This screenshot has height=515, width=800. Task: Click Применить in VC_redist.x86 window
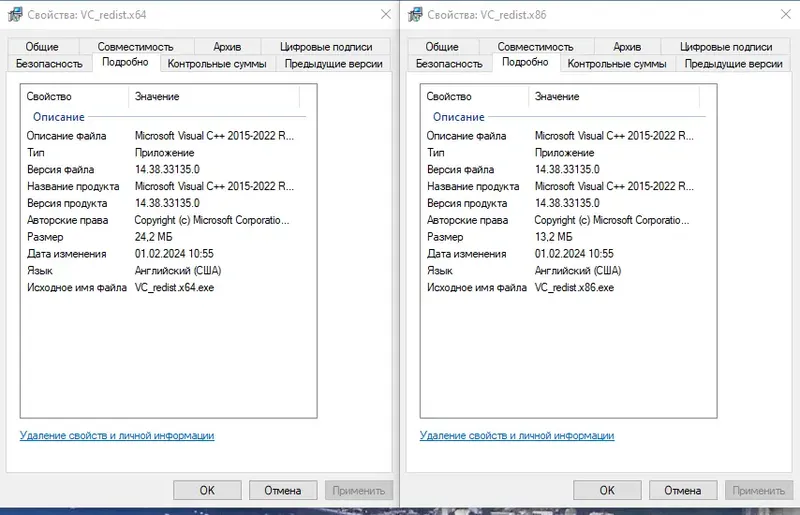point(759,491)
